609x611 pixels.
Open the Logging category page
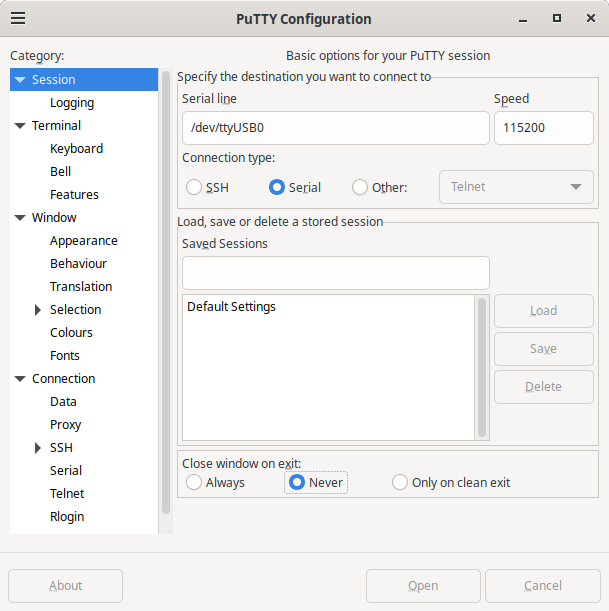[x=72, y=103]
